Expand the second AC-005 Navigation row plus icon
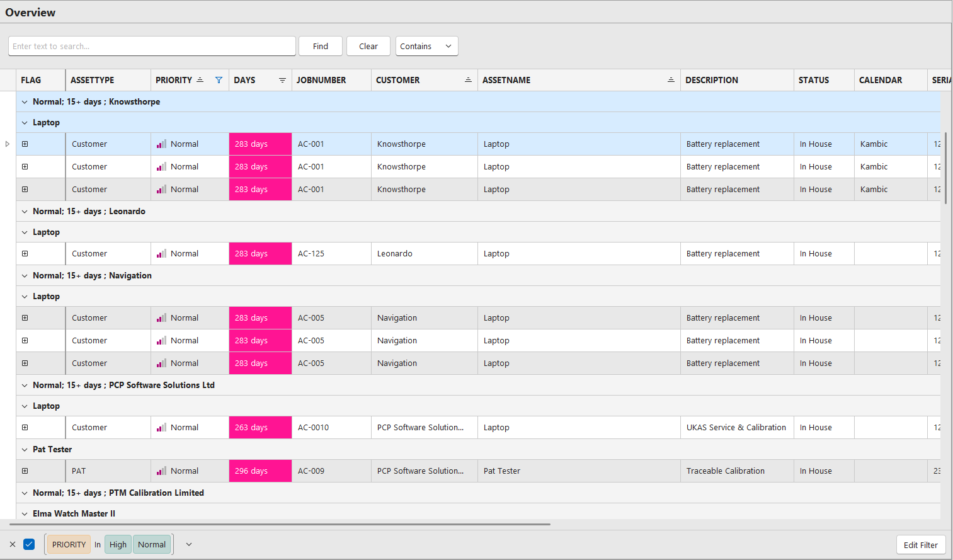This screenshot has height=560, width=953. pyautogui.click(x=25, y=341)
